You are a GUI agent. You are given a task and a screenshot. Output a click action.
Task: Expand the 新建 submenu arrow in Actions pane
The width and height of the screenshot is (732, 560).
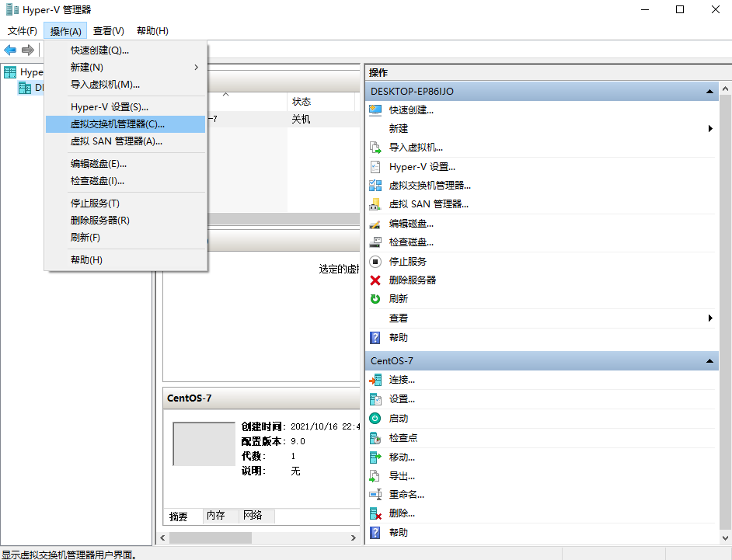click(710, 128)
